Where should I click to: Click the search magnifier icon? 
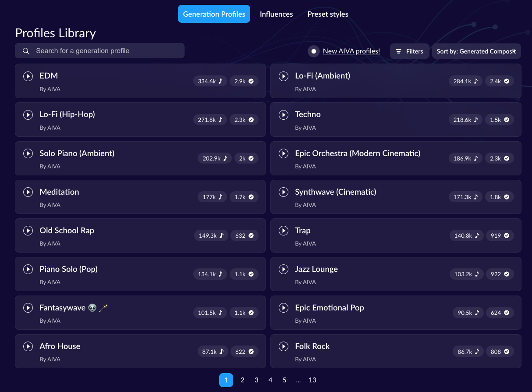pos(26,51)
